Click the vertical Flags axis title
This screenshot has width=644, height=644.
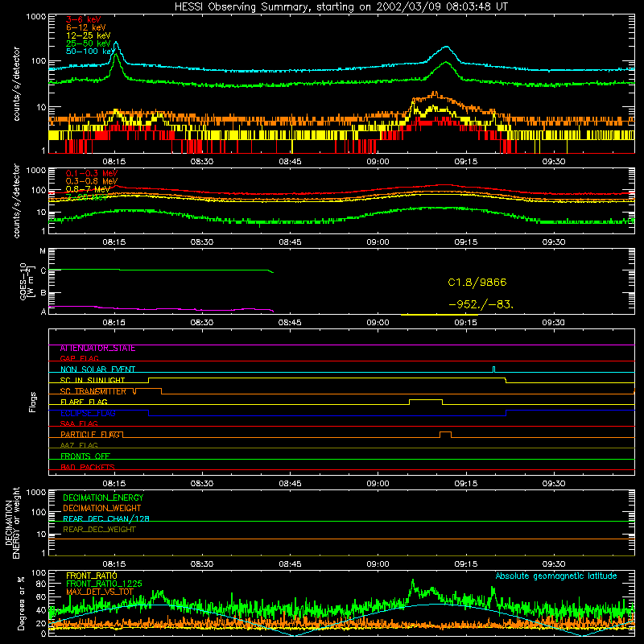point(33,402)
